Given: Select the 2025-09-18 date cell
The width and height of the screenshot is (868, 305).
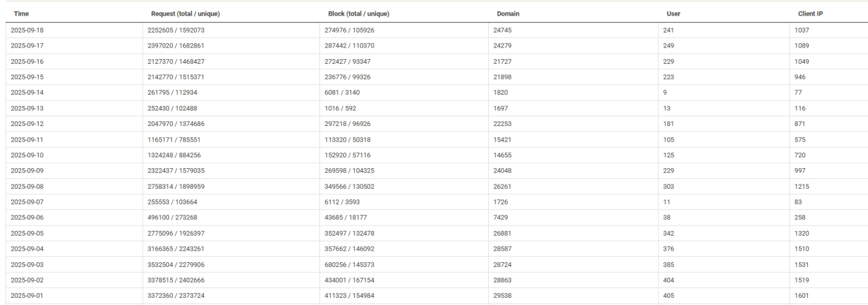Looking at the screenshot, I should point(27,30).
